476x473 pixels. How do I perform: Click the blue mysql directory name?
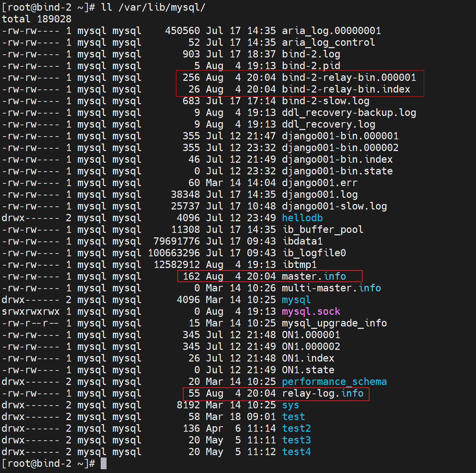[x=296, y=300]
